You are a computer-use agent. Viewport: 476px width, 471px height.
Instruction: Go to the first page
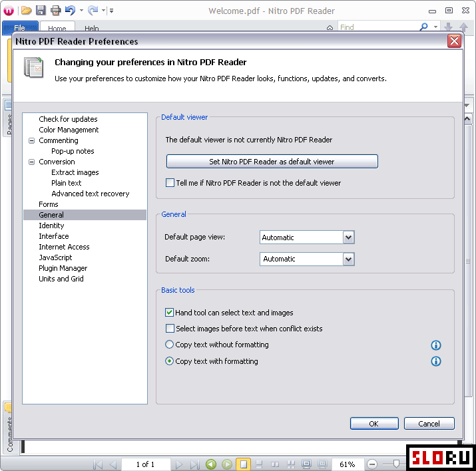(98, 464)
